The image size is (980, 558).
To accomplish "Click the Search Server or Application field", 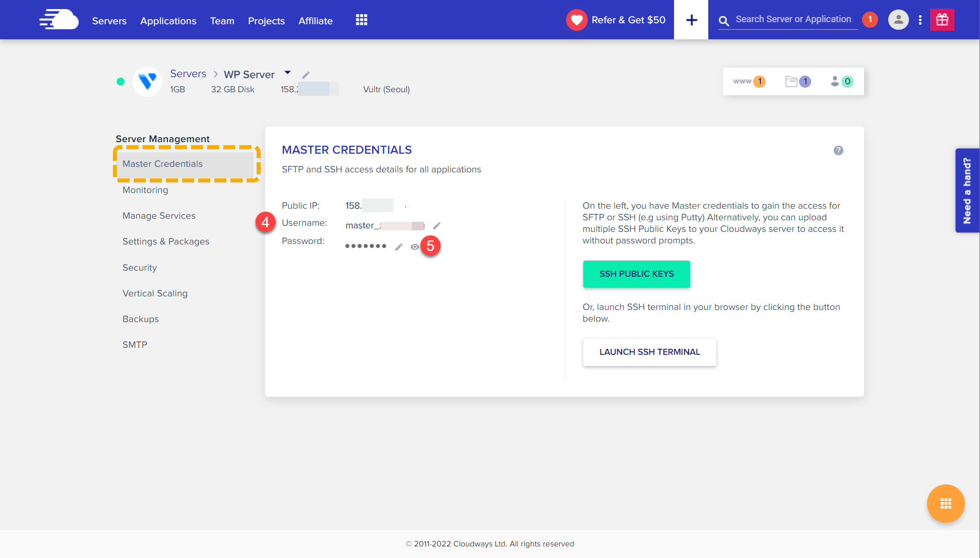I will [793, 19].
